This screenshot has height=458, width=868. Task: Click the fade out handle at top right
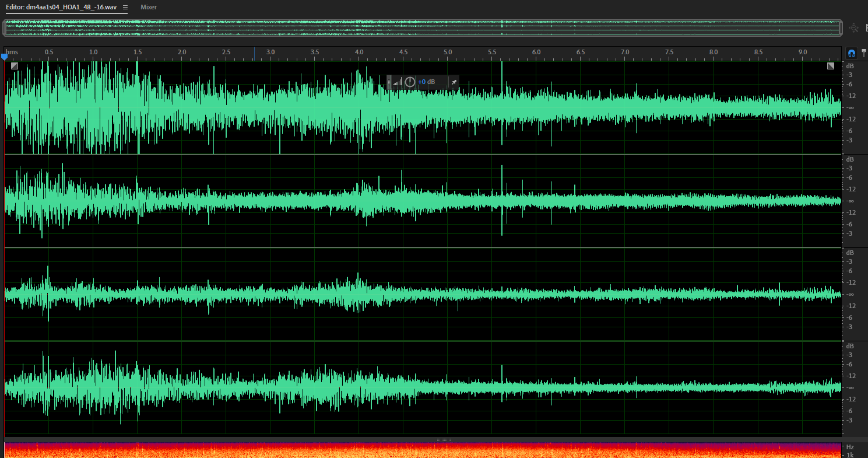[831, 66]
